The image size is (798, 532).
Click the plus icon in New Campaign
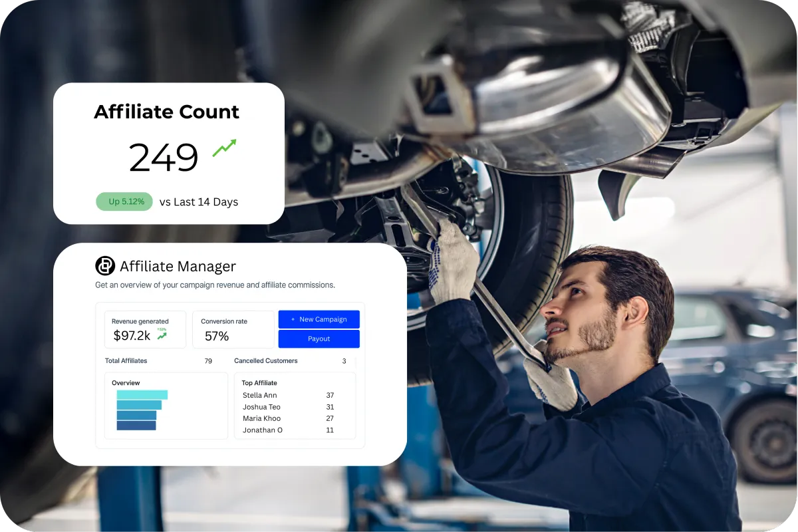[293, 319]
